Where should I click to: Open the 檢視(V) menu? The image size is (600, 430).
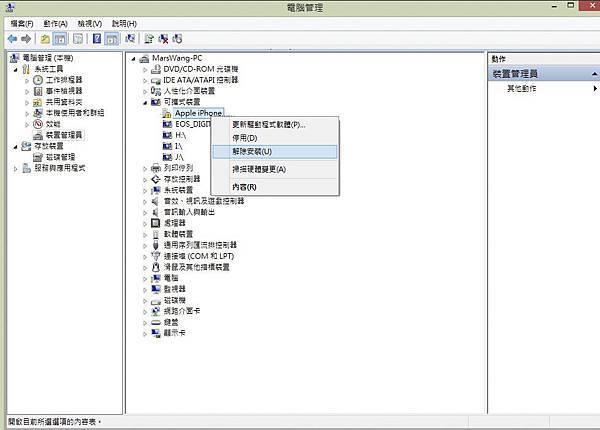click(90, 24)
